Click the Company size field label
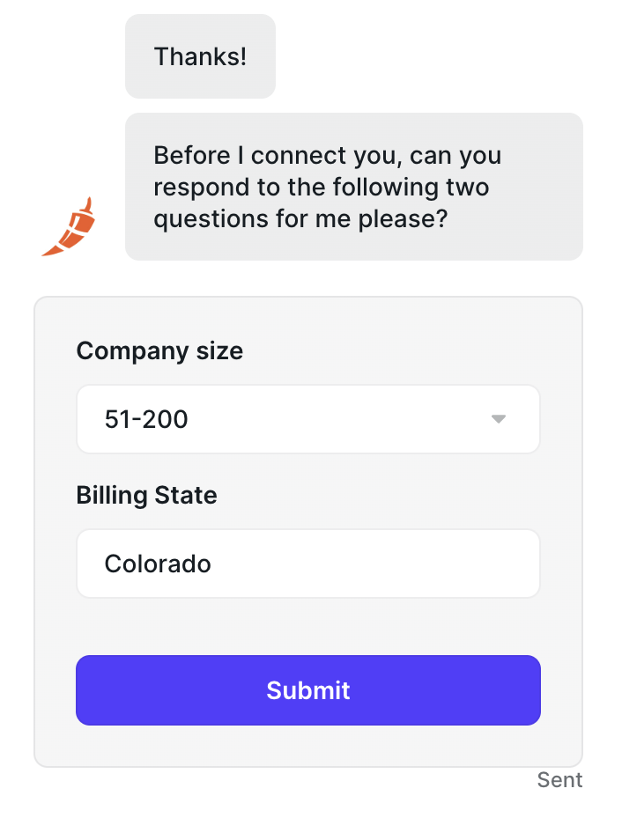 (159, 351)
